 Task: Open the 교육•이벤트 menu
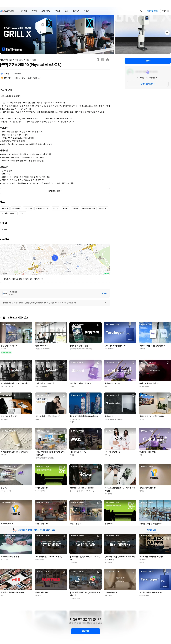pos(46,11)
